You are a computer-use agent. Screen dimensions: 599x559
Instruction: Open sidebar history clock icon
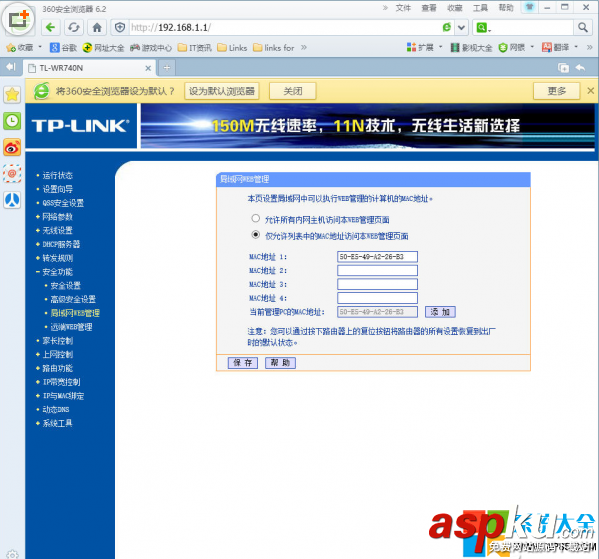point(12,121)
